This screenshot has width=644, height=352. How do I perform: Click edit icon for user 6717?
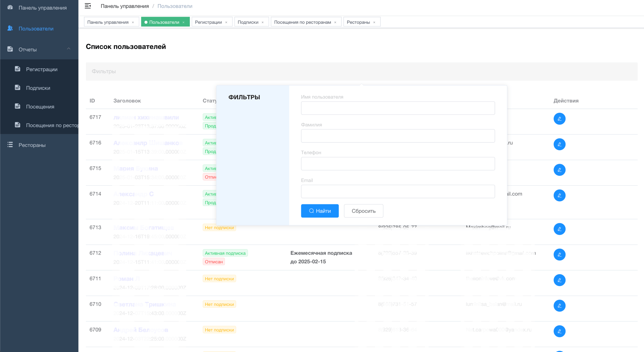tap(559, 119)
